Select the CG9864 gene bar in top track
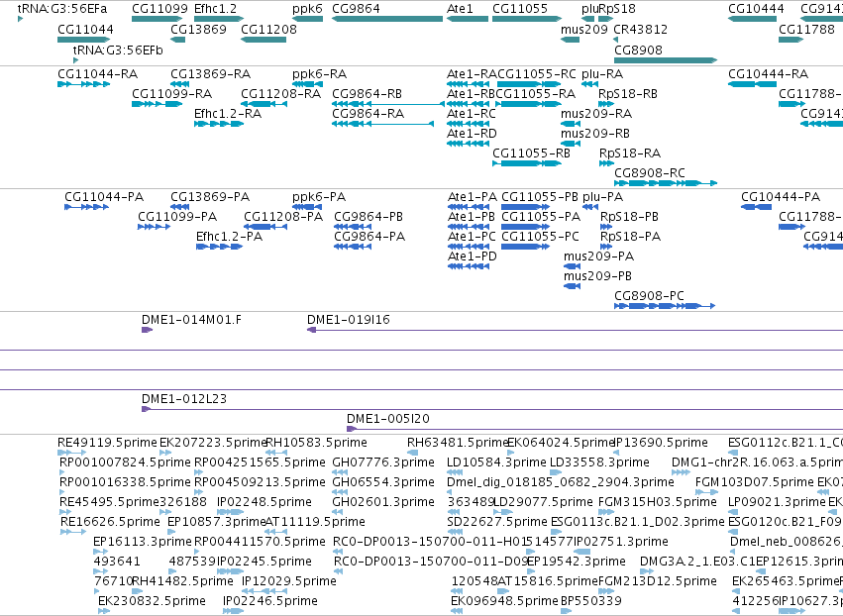This screenshot has width=843, height=616. pos(387,19)
